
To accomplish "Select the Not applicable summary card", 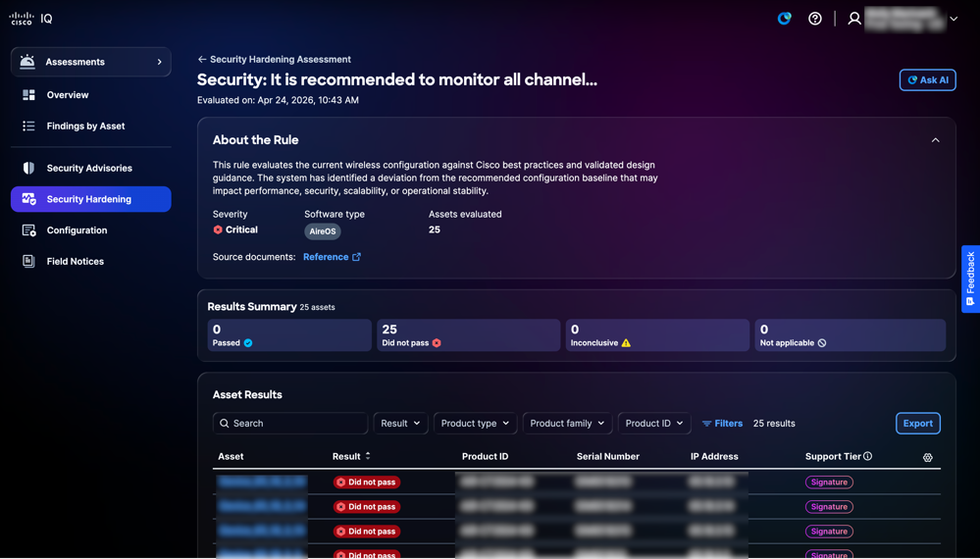I will pos(850,335).
